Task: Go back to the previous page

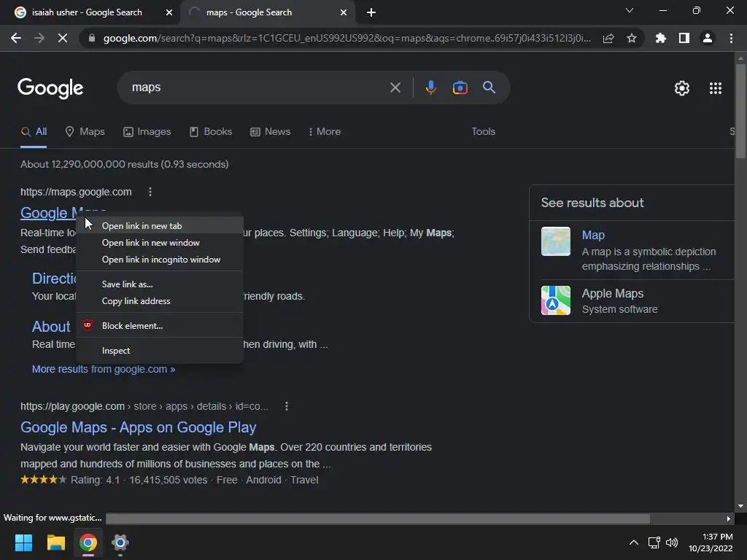Action: [x=16, y=38]
